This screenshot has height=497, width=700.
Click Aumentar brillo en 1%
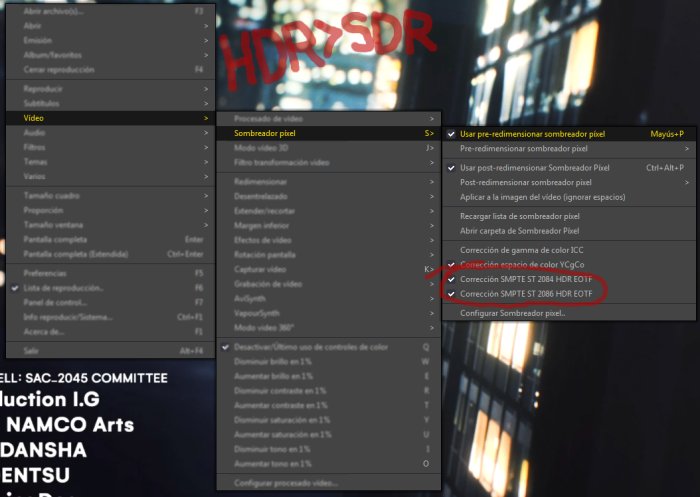(329, 376)
